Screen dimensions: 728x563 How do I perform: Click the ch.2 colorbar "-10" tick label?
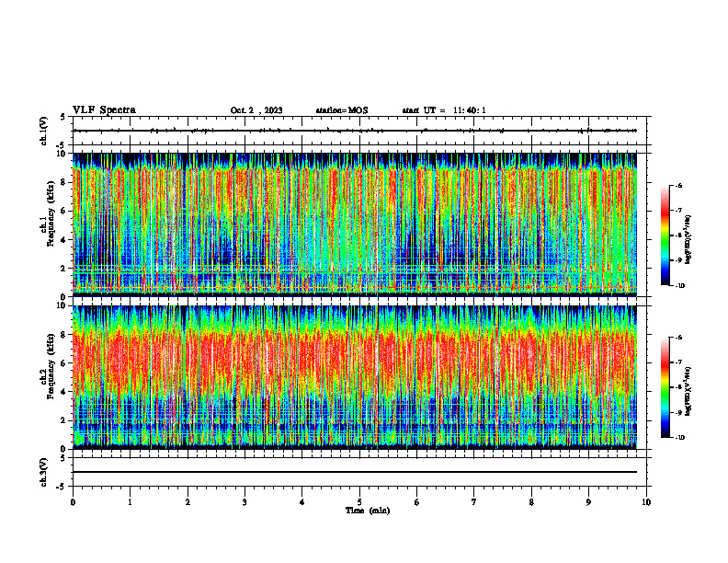point(679,438)
